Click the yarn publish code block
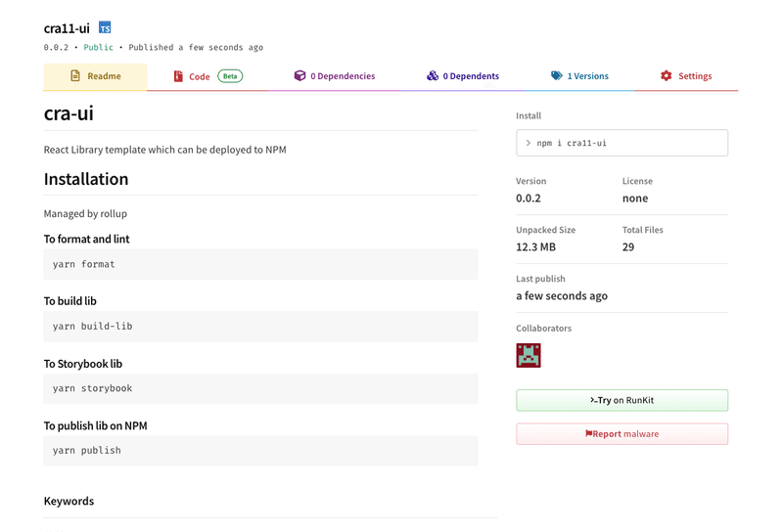 260,450
